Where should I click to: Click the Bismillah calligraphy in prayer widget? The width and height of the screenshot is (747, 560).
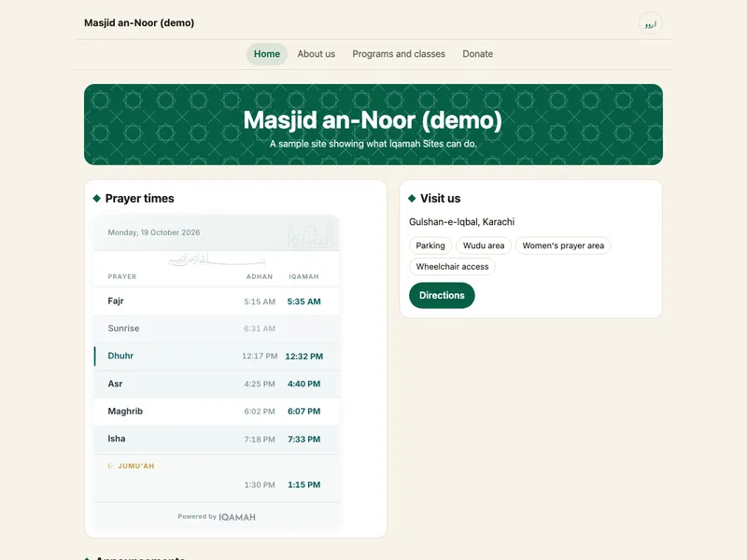[x=217, y=260]
